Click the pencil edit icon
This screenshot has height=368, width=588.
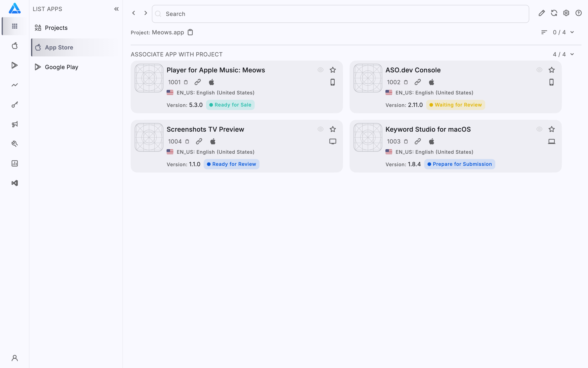[x=542, y=13]
